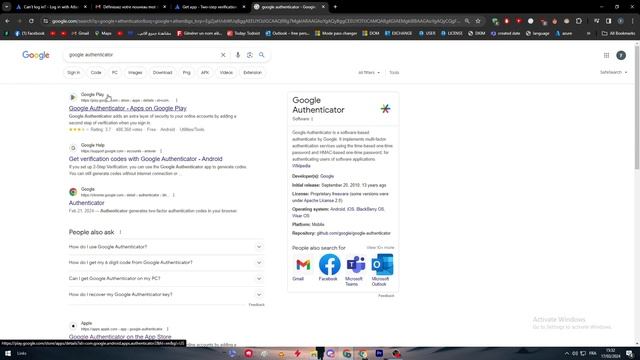The image size is (640, 360).
Task: Select the 'Videos' filter chip
Action: 226,73
